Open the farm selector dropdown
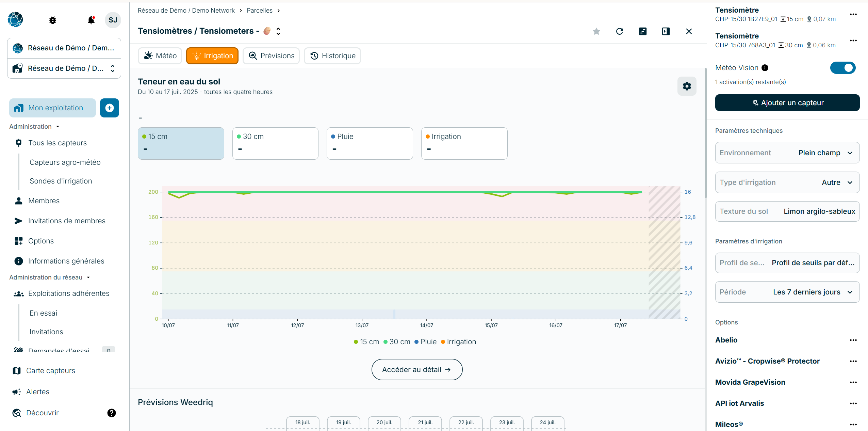The image size is (868, 431). coord(64,68)
